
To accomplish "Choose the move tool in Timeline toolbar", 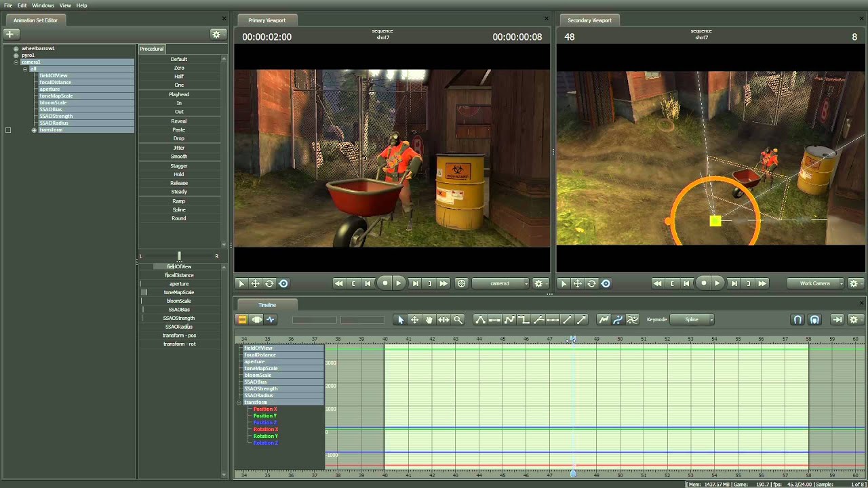I will (x=414, y=320).
